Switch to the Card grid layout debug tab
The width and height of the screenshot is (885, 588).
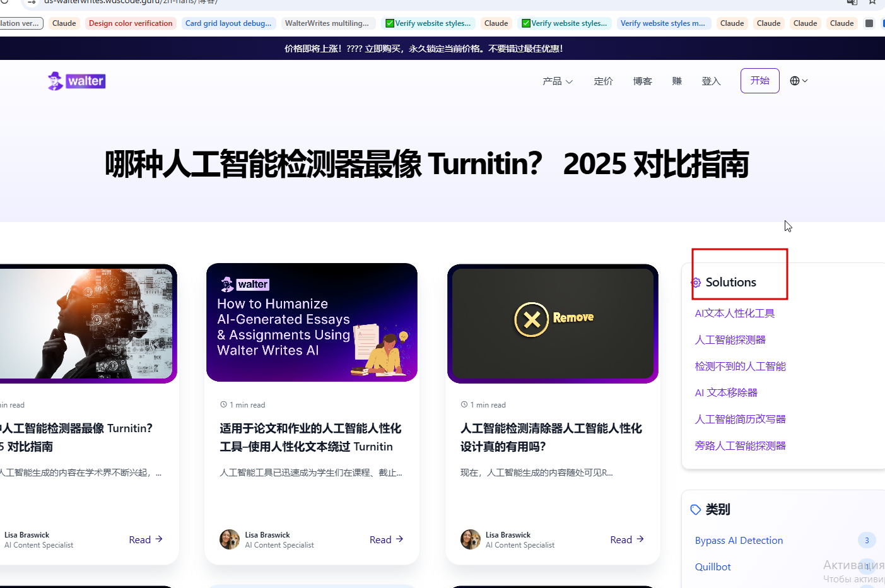(228, 23)
